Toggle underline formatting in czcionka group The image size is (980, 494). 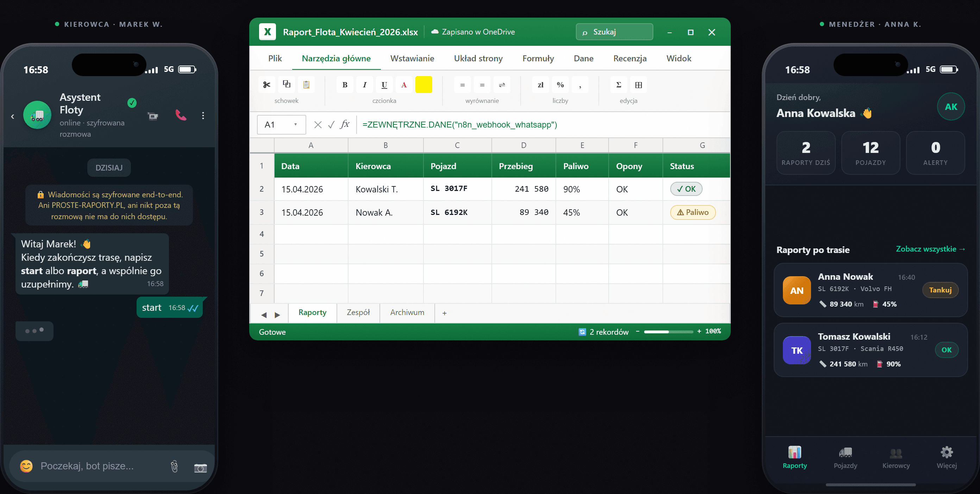coord(384,85)
